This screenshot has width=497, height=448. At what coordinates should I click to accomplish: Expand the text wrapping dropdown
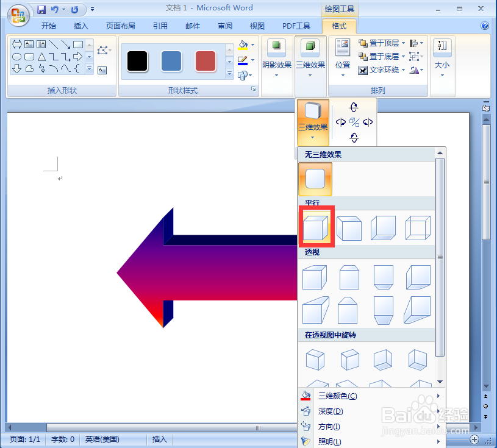[x=404, y=69]
